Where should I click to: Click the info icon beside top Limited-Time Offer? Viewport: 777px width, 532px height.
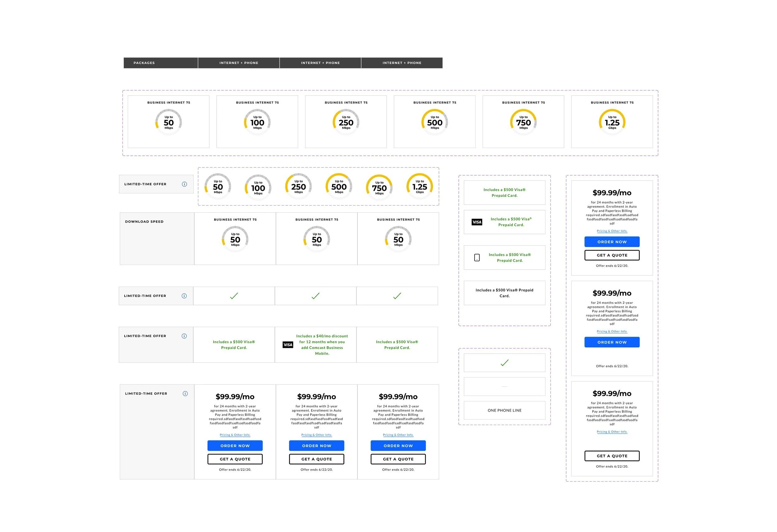click(184, 184)
